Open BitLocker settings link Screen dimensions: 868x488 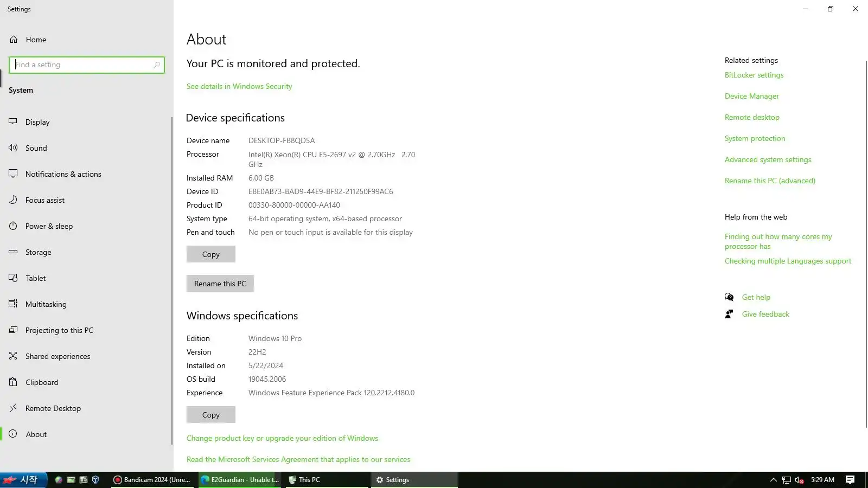pyautogui.click(x=754, y=75)
